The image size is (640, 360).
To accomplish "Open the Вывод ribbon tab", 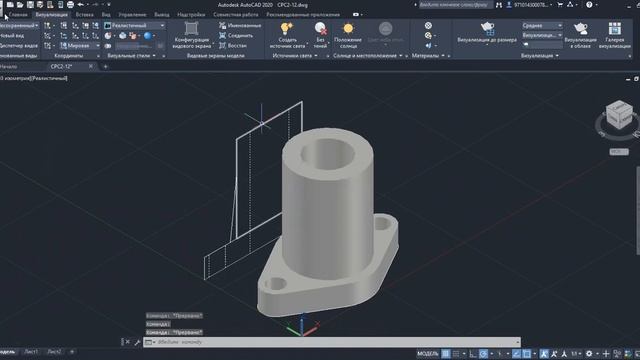I will click(x=162, y=15).
